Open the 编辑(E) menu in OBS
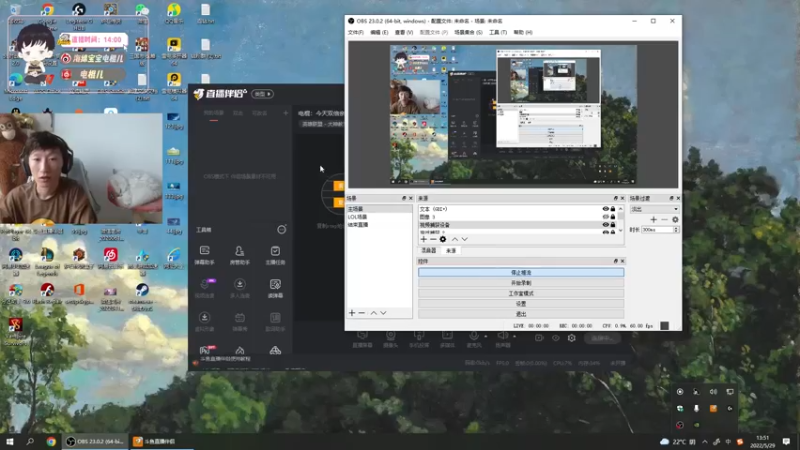Viewport: 800px width, 450px height. point(379,32)
